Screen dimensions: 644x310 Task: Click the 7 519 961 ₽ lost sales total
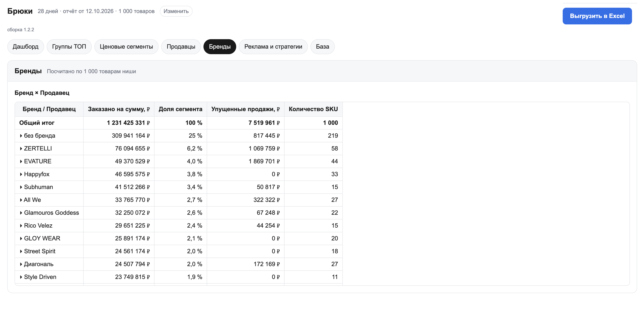click(264, 123)
